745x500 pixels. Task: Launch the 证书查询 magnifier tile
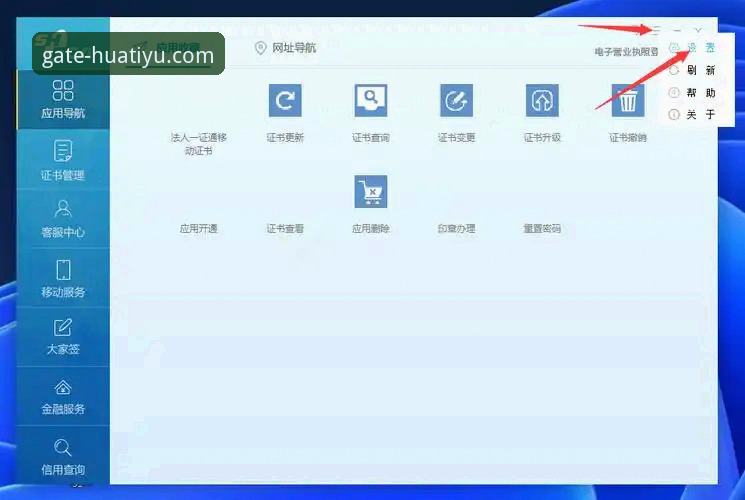point(371,100)
